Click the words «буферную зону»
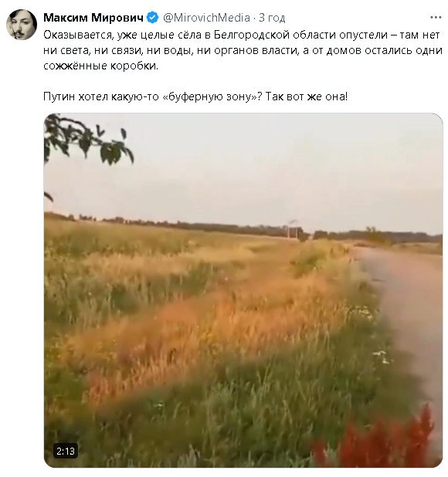Image resolution: width=448 pixels, height=477 pixels. pyautogui.click(x=212, y=96)
